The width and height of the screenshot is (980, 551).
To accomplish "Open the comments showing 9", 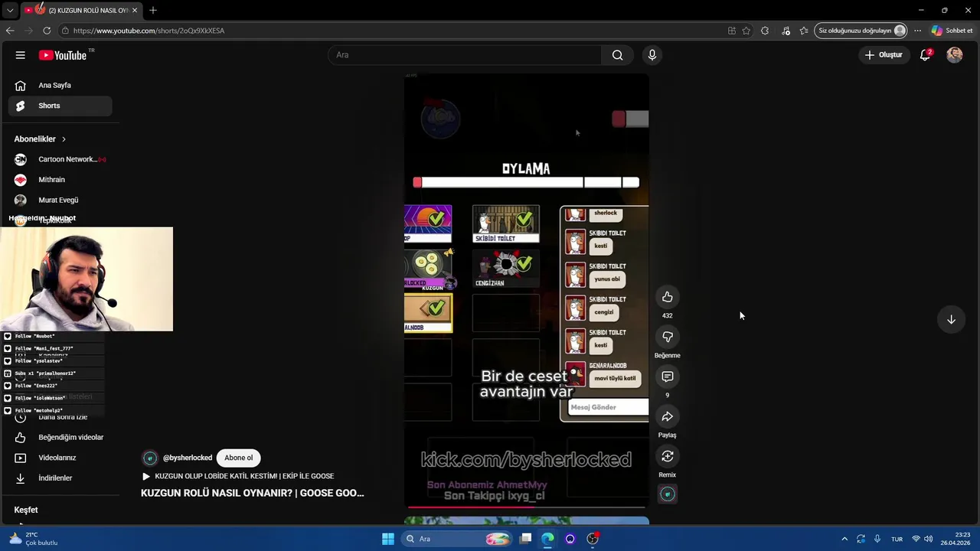I will pos(668,377).
